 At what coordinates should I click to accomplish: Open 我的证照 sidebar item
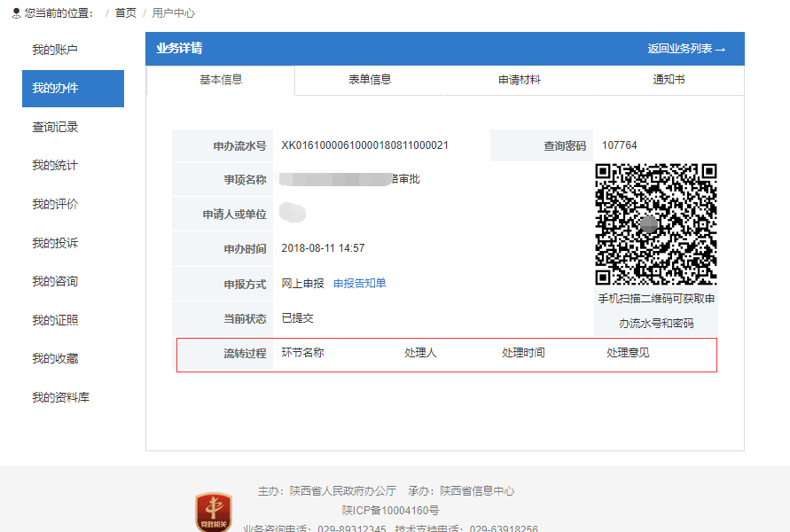[x=55, y=320]
